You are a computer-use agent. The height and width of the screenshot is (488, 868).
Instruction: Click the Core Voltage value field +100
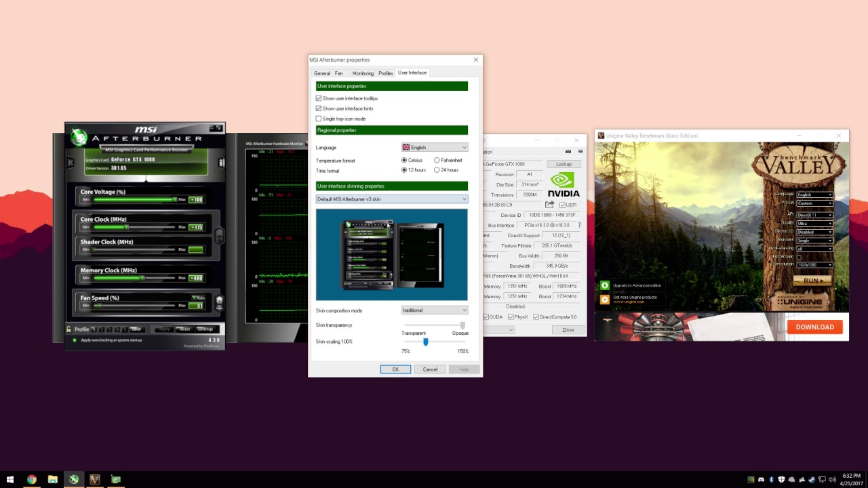[196, 200]
